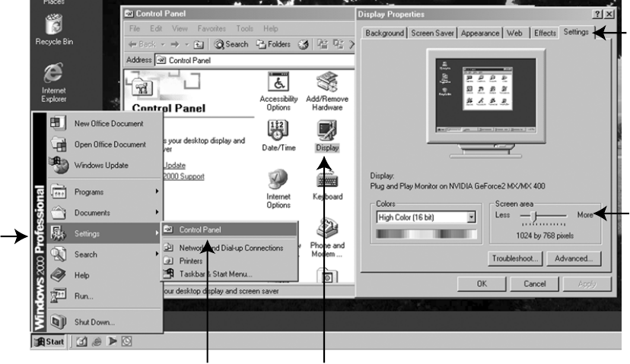The image size is (630, 364).
Task: Click Open Office Document in Start menu
Action: click(x=104, y=144)
